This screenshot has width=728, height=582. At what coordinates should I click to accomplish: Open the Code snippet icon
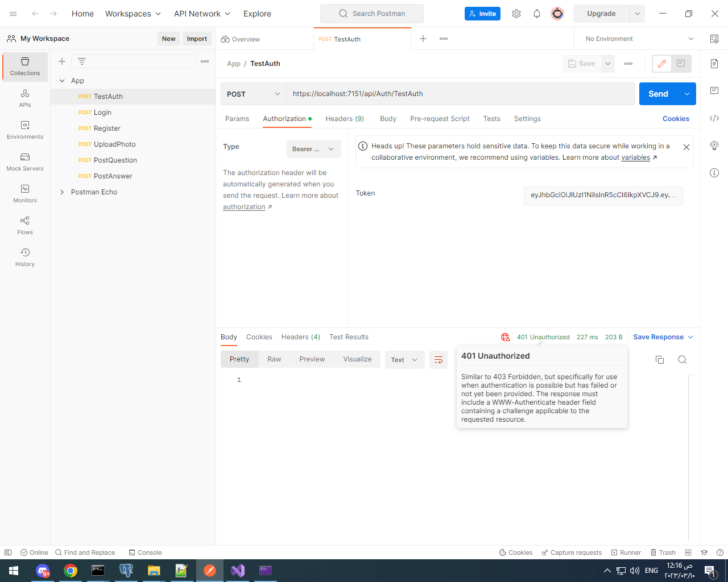click(714, 118)
